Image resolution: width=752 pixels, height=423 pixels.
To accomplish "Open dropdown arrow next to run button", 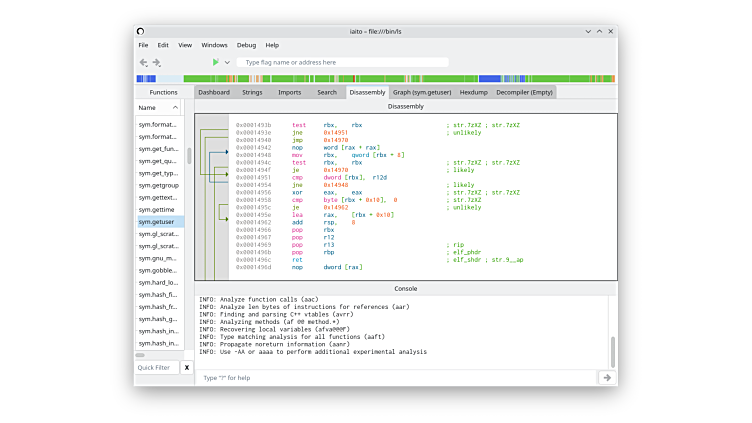I will pos(227,62).
